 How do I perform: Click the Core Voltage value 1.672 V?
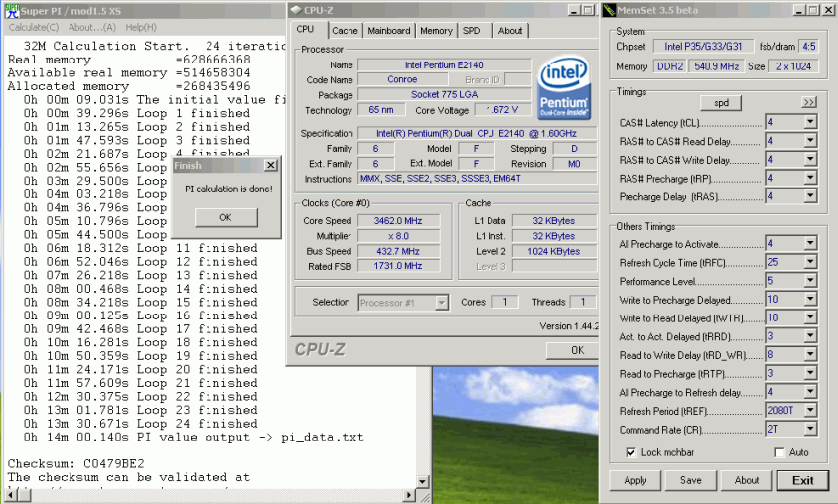point(502,110)
